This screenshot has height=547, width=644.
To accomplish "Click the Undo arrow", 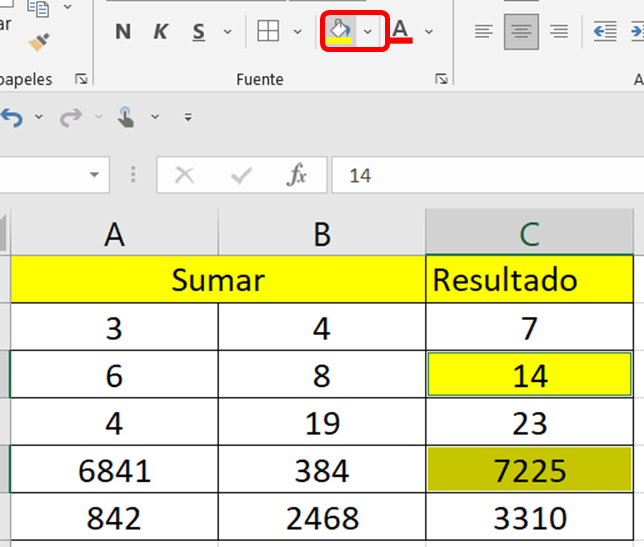I will [12, 118].
